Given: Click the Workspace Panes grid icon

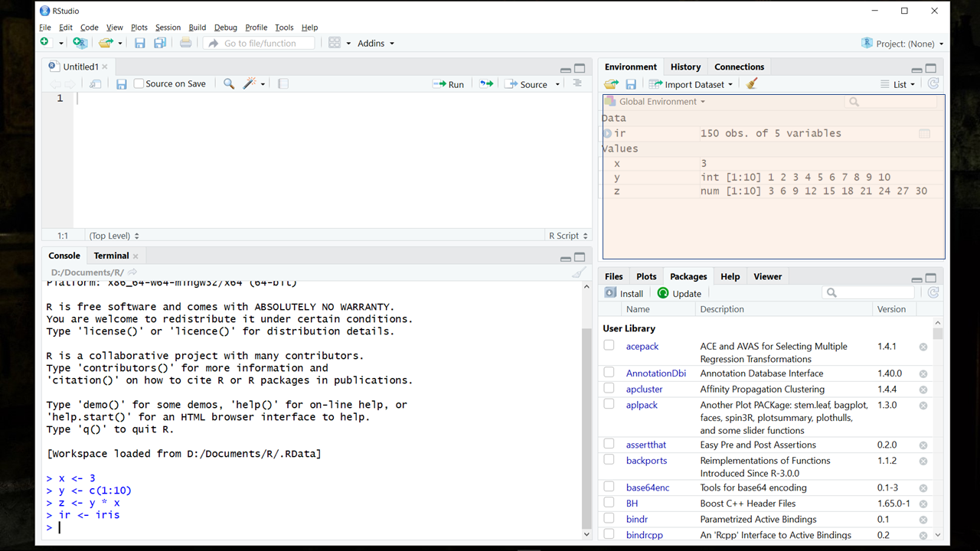Looking at the screenshot, I should [x=335, y=43].
